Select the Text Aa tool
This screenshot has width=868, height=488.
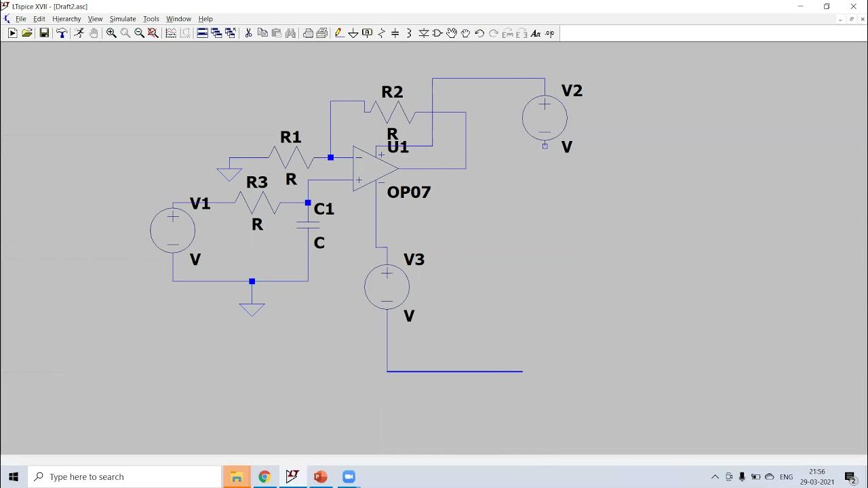pos(536,33)
